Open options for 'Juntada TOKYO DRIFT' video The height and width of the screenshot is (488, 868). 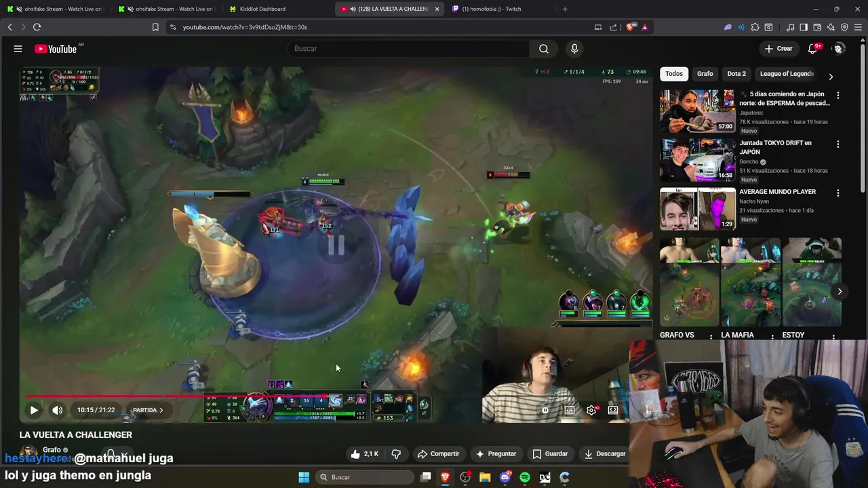[838, 144]
